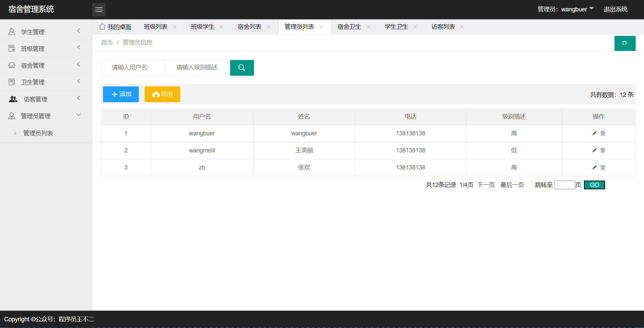644x328 pixels.
Task: Expand the 宿舍管理 section chevron
Action: coord(78,65)
